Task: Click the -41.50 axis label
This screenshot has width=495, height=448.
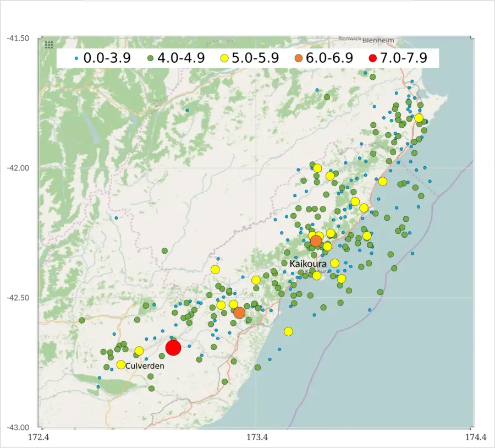Action: pyautogui.click(x=18, y=38)
